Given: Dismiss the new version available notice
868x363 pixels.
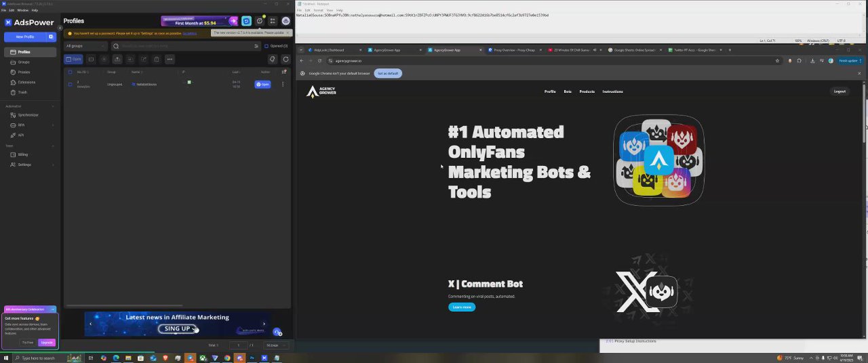Looking at the screenshot, I should tap(287, 33).
